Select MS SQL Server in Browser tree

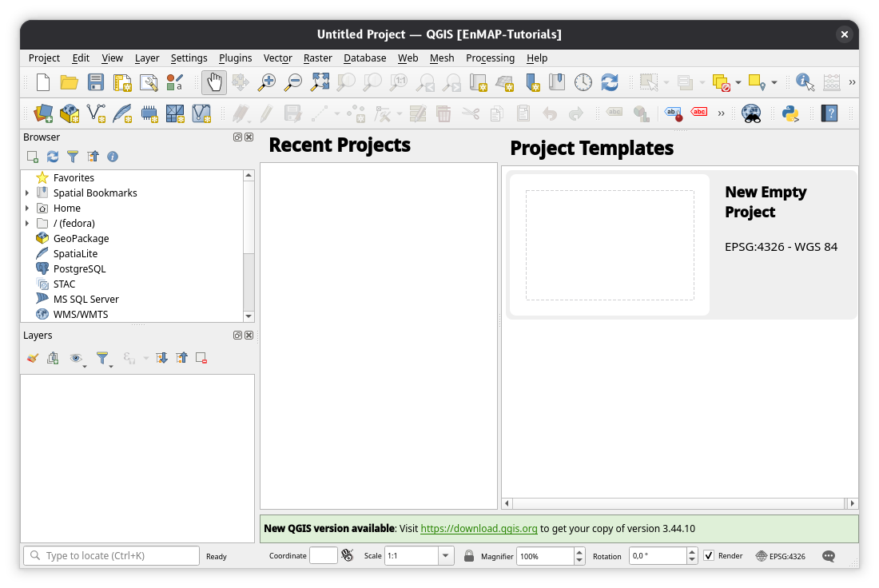pyautogui.click(x=86, y=299)
